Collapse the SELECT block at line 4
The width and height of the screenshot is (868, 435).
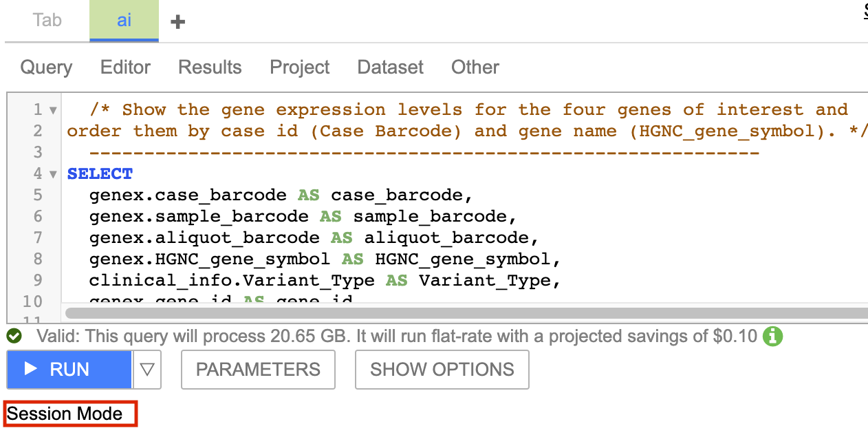(53, 174)
